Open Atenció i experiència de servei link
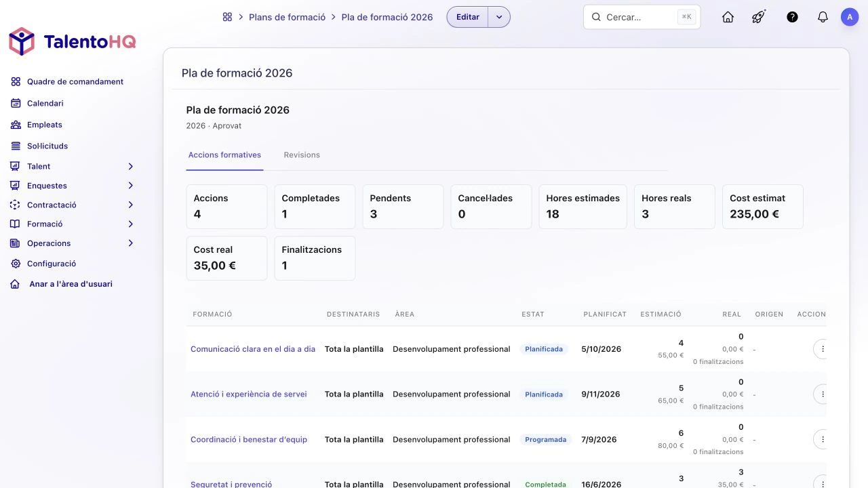The image size is (868, 488). 249,394
